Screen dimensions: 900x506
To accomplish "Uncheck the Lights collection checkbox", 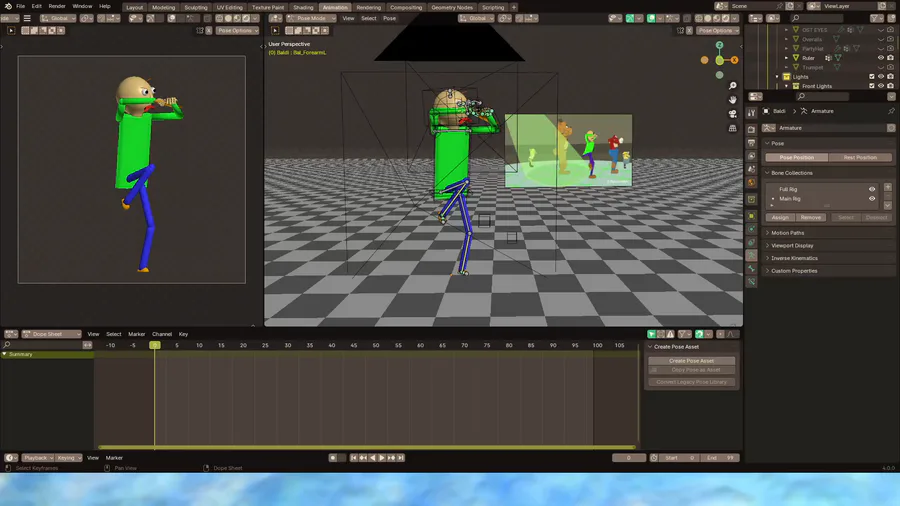I will tap(871, 77).
